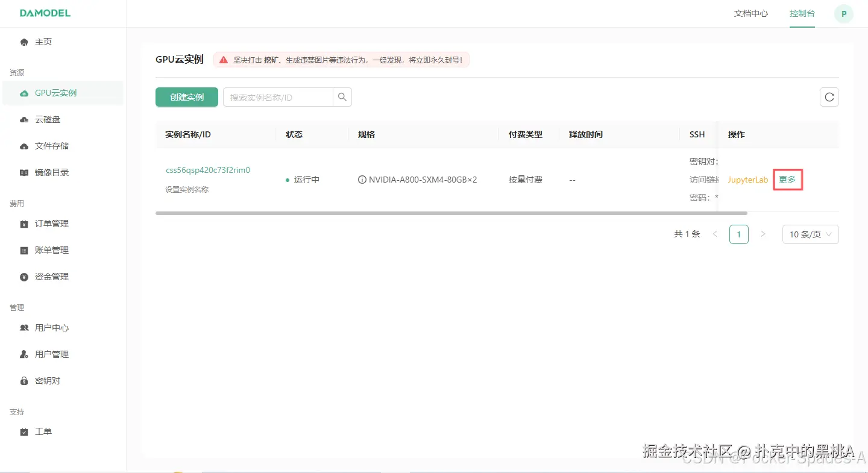Click the DAMODEL logo

point(45,13)
